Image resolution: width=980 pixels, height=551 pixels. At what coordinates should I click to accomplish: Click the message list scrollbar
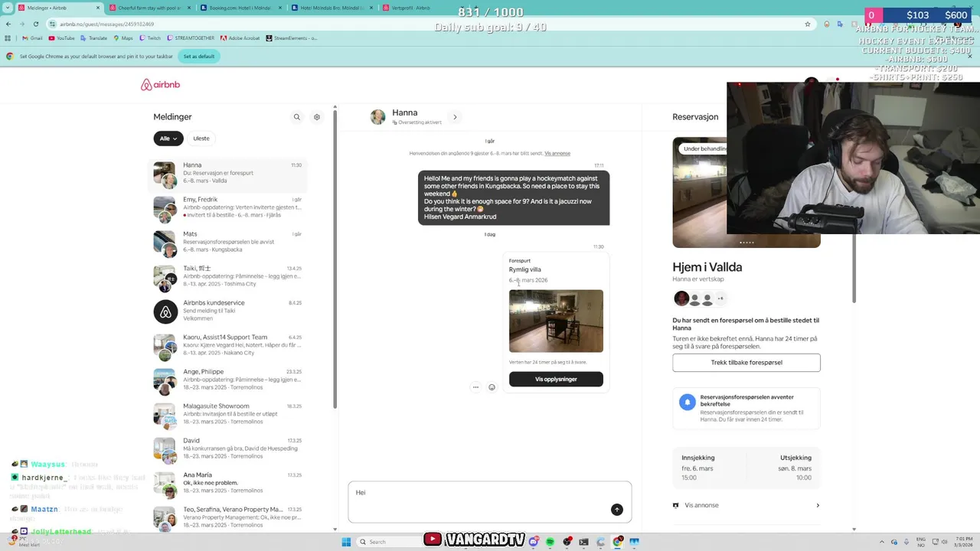tap(335, 259)
